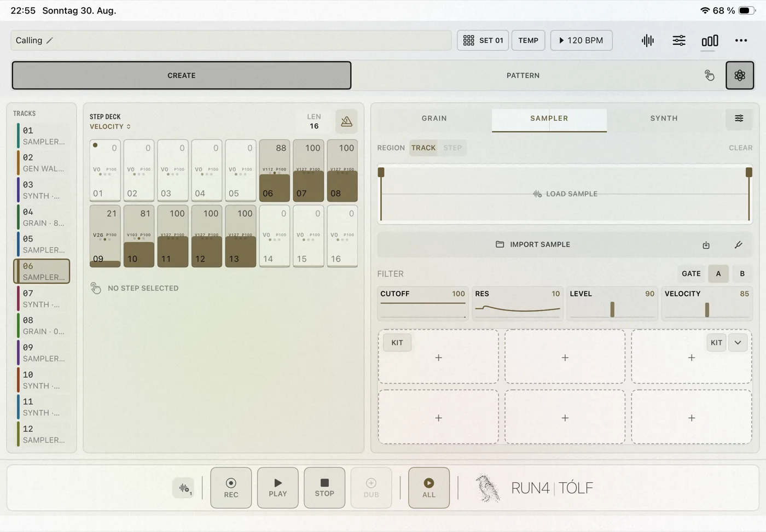Click the LOAD SAMPLE waveform area
This screenshot has width=766, height=532.
coord(565,194)
